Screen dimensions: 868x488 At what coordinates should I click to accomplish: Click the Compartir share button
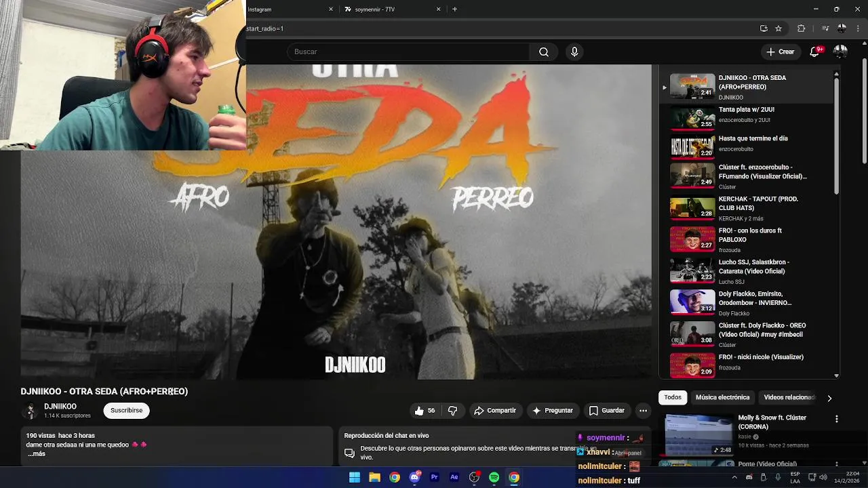pyautogui.click(x=495, y=410)
